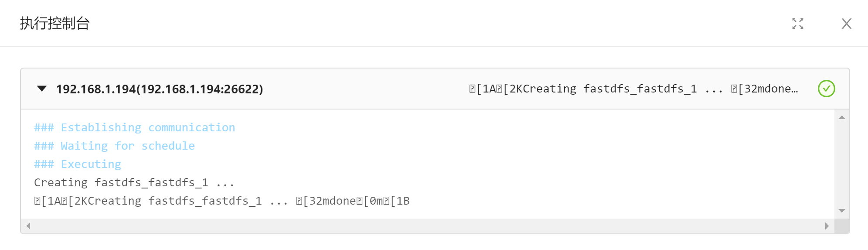
Task: Click the horizontal scrollbar left arrow
Action: 28,226
